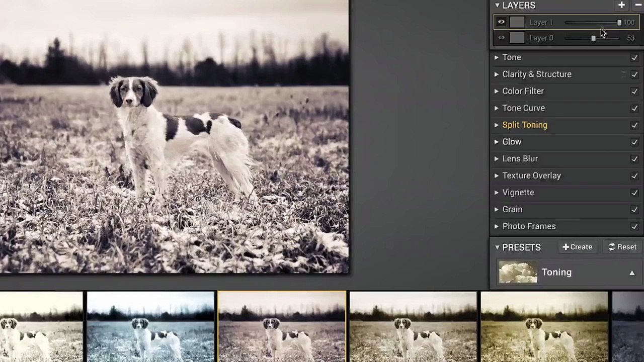
Task: Apply the first preset thumbnail at left edge
Action: click(41, 327)
